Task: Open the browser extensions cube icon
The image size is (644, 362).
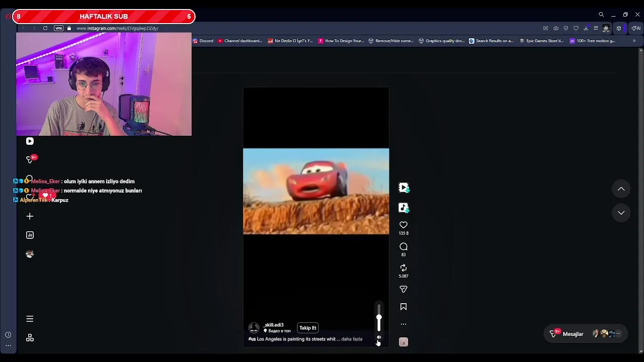Action: (619, 28)
